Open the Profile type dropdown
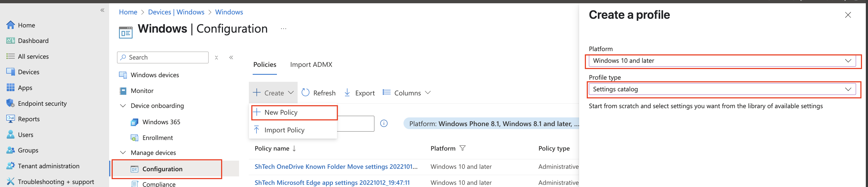 [x=722, y=89]
